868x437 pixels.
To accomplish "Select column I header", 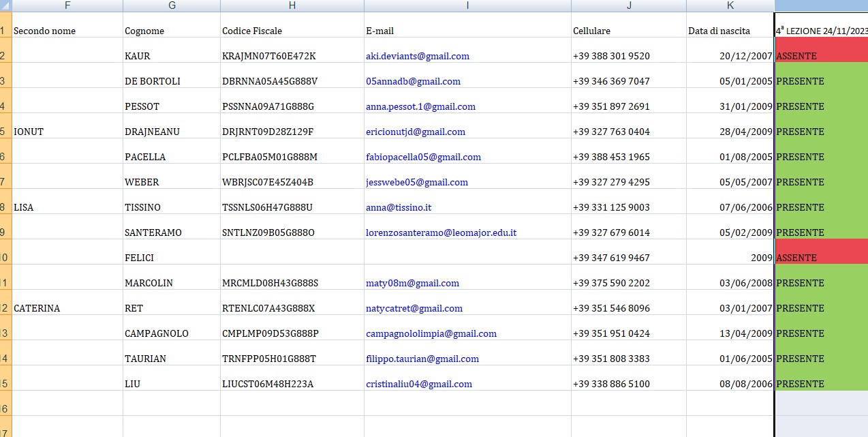I will click(467, 5).
